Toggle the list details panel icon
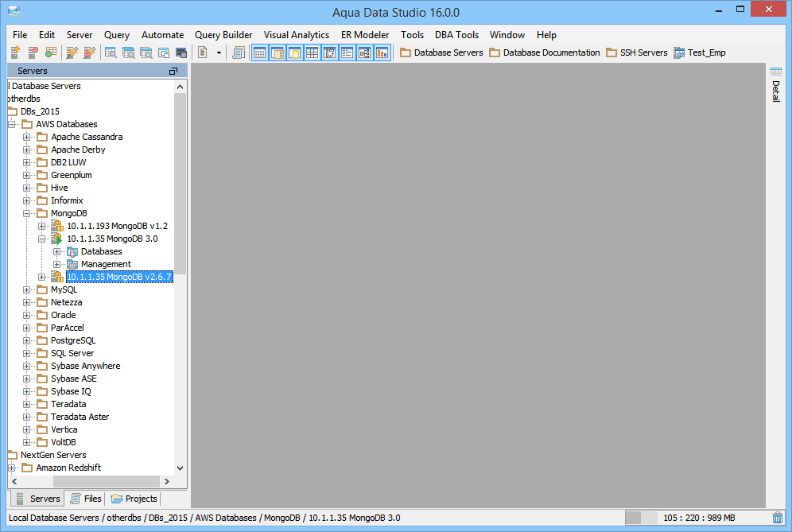 [347, 52]
